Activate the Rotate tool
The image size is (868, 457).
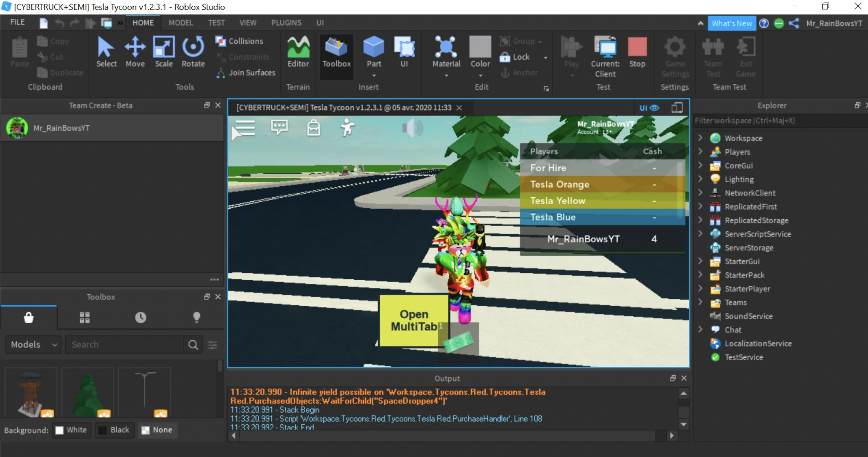point(193,52)
